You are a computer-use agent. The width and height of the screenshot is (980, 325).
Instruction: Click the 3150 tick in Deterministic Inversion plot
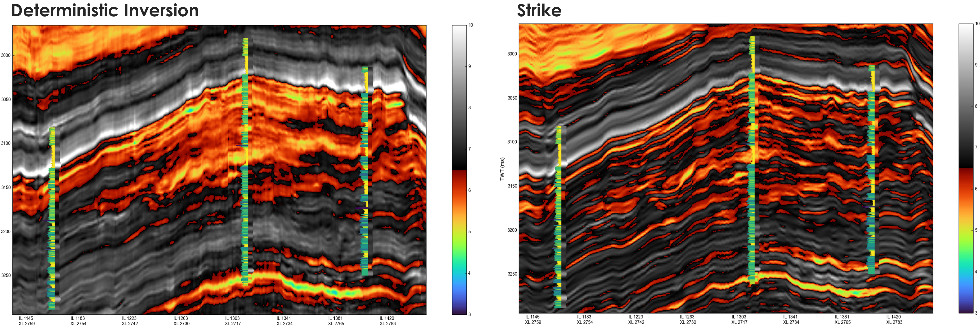pyautogui.click(x=6, y=187)
